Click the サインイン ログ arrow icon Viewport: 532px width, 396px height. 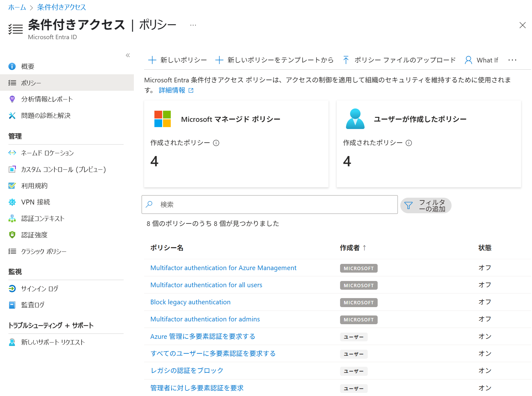[12, 289]
